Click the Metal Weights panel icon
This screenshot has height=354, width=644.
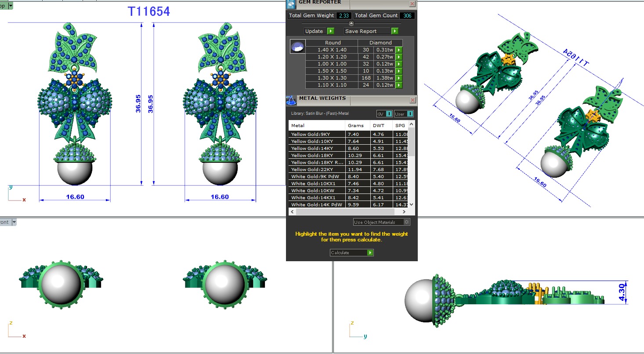(x=291, y=100)
